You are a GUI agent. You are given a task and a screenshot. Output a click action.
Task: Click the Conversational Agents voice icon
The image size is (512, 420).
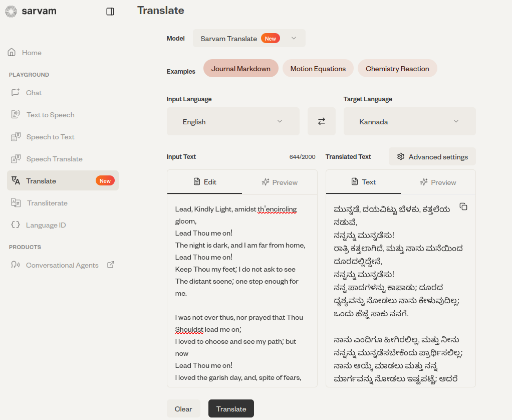click(16, 265)
